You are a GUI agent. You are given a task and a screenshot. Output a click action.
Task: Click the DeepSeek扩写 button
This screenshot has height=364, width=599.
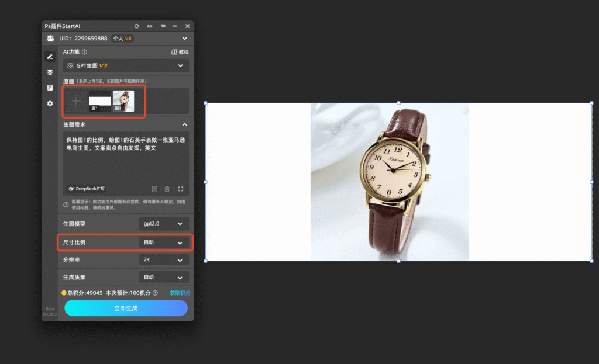[x=87, y=189]
